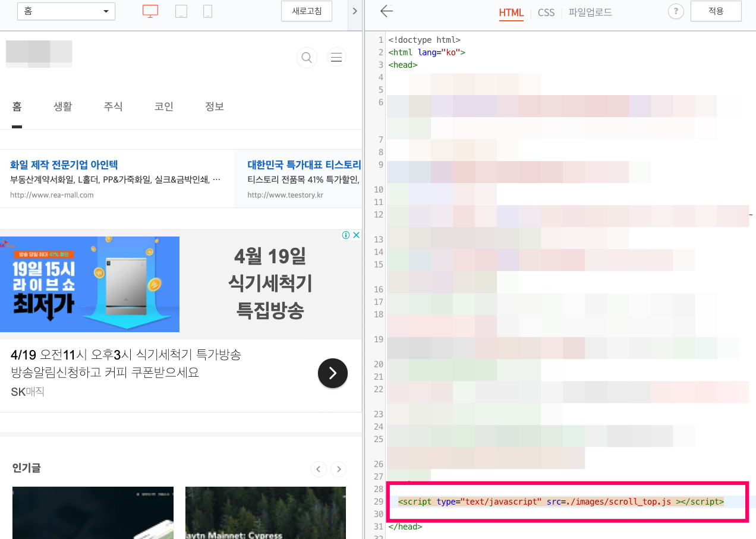Image resolution: width=756 pixels, height=539 pixels.
Task: Show next 인기글 with right chevron
Action: pyautogui.click(x=339, y=469)
